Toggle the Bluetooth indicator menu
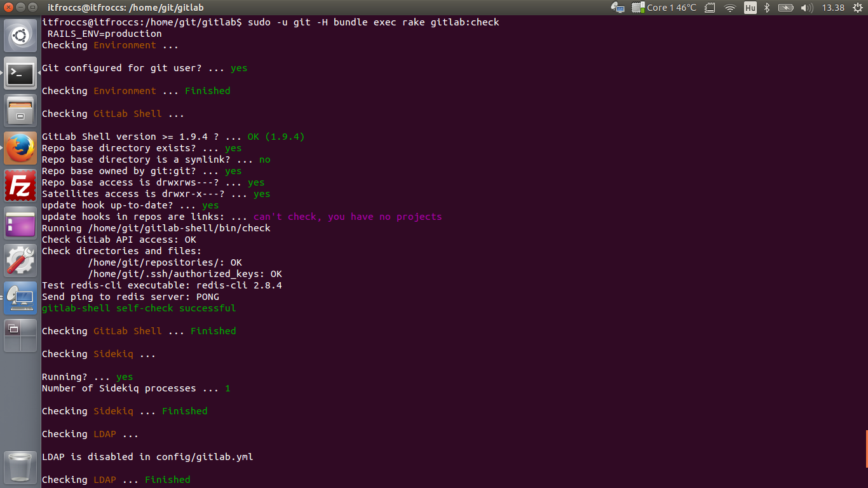Screen dimensions: 868x488 pyautogui.click(x=767, y=8)
